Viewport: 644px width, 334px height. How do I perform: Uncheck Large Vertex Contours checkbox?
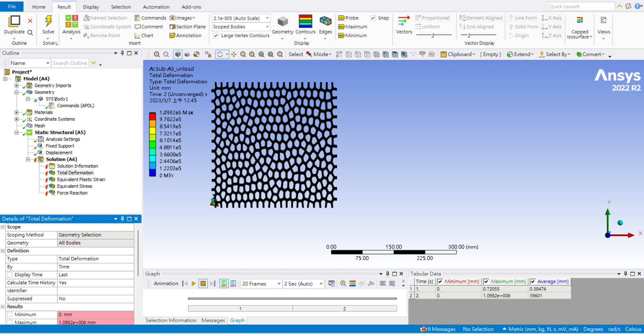(216, 36)
